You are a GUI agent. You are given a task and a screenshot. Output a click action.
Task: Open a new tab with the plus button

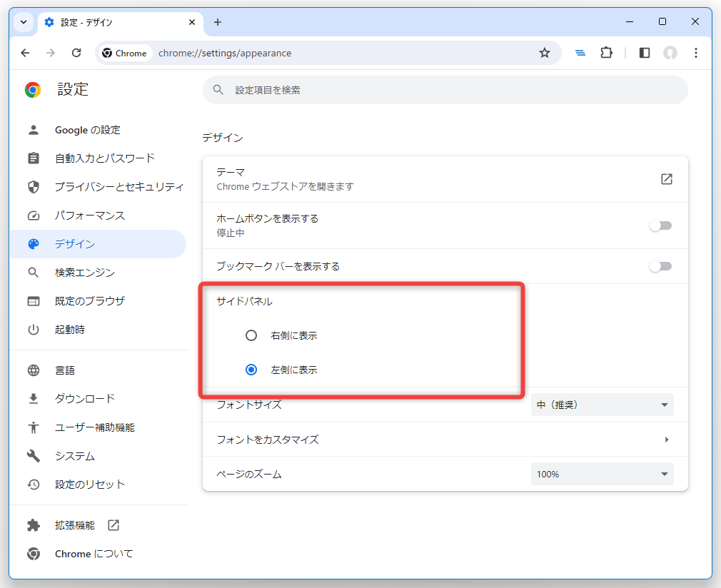point(218,22)
